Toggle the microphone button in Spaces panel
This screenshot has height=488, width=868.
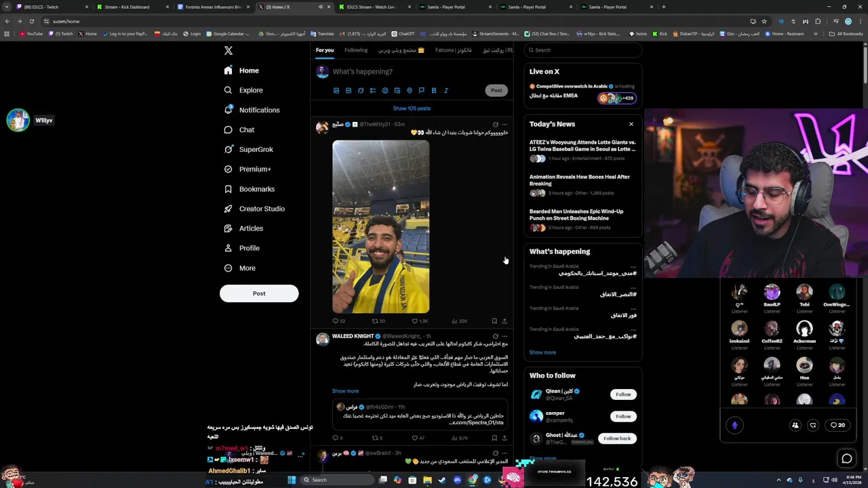tap(734, 425)
